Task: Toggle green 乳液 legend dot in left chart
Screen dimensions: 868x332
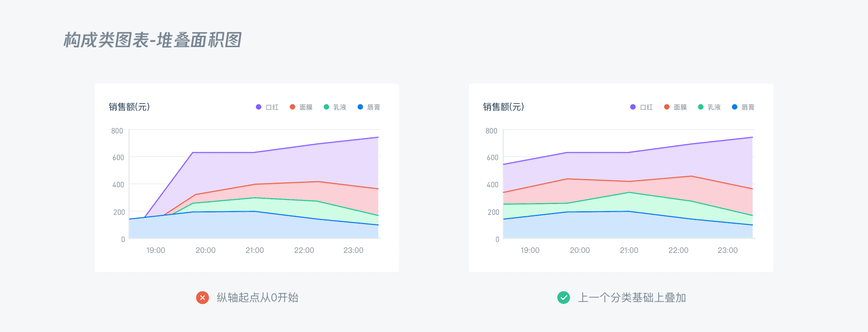Action: click(x=326, y=107)
